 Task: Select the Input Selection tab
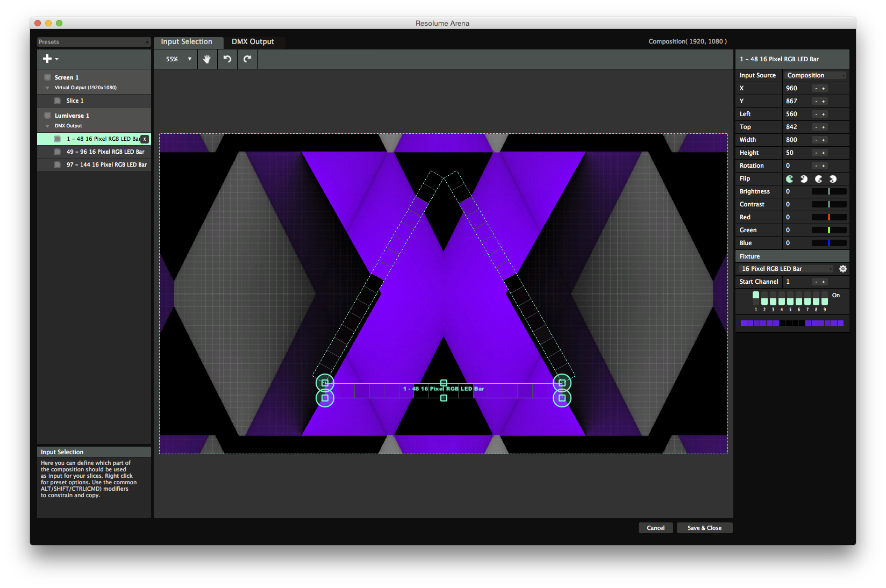pos(188,41)
